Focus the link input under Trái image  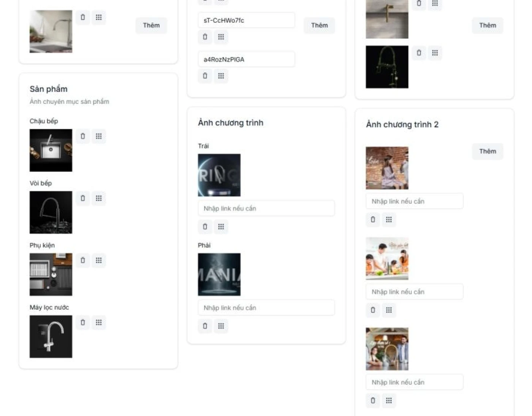click(266, 208)
